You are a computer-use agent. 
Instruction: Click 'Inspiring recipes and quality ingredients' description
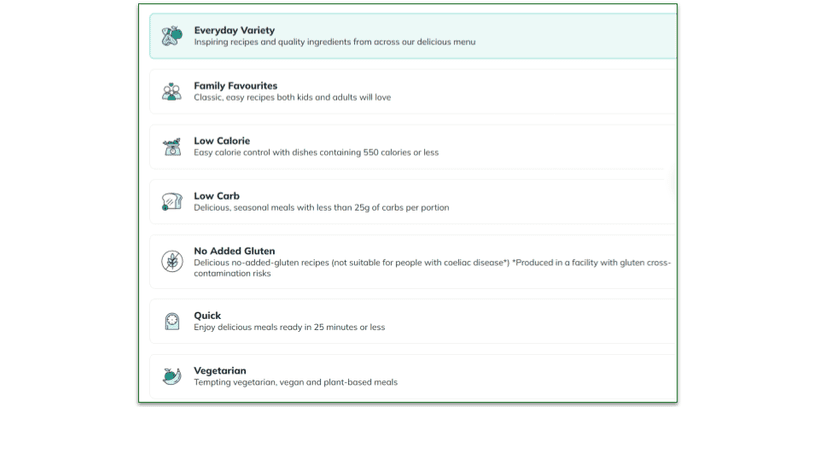coord(335,42)
